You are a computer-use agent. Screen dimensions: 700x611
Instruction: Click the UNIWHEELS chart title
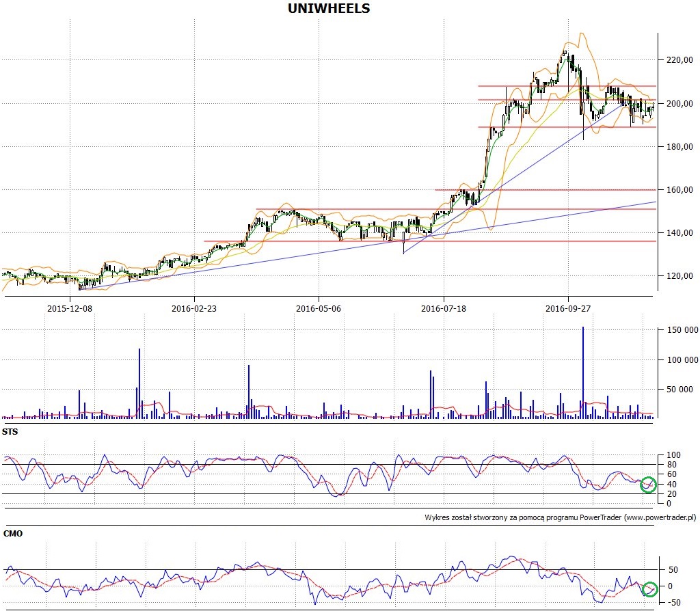[329, 8]
